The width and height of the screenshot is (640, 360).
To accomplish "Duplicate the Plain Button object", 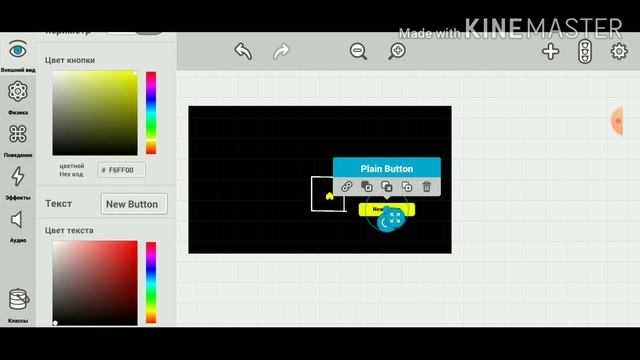I will pos(407,187).
